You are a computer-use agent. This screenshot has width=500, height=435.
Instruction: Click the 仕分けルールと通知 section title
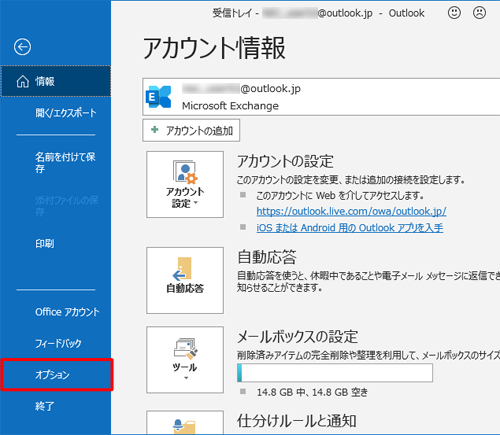pyautogui.click(x=297, y=421)
